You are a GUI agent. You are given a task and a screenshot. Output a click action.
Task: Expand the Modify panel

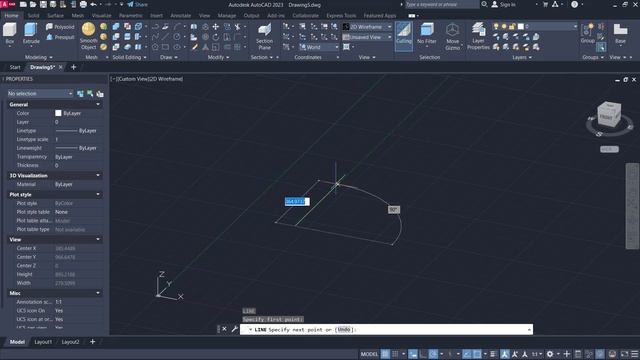[x=219, y=57]
